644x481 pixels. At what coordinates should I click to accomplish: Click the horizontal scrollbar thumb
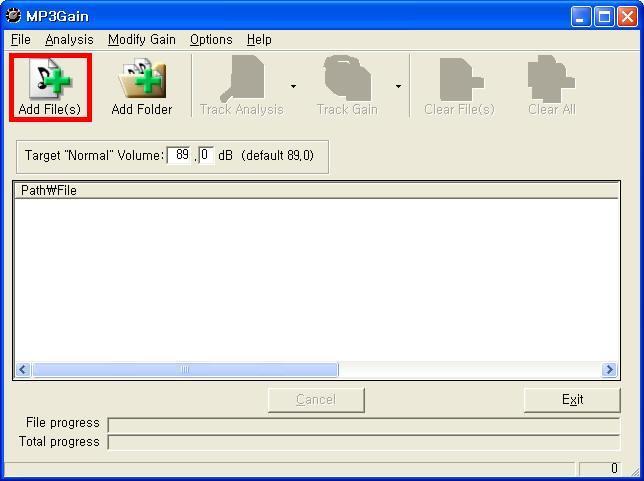coord(185,369)
